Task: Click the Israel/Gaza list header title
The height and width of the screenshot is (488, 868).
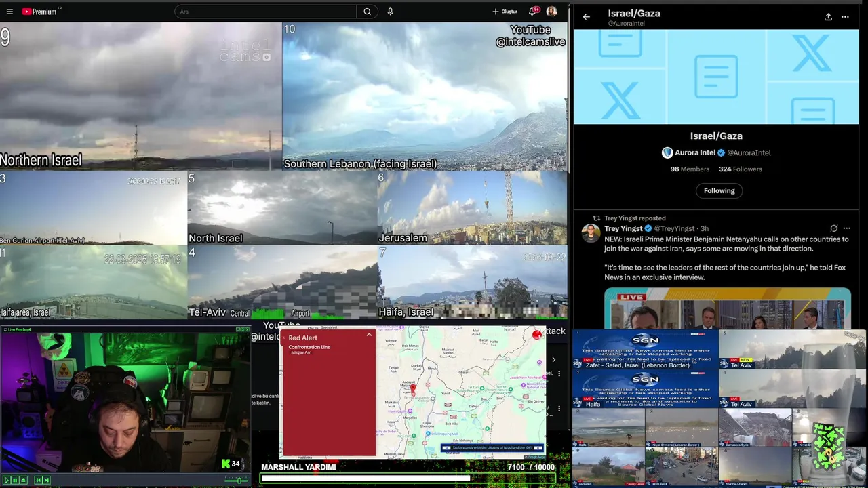Action: click(x=633, y=13)
